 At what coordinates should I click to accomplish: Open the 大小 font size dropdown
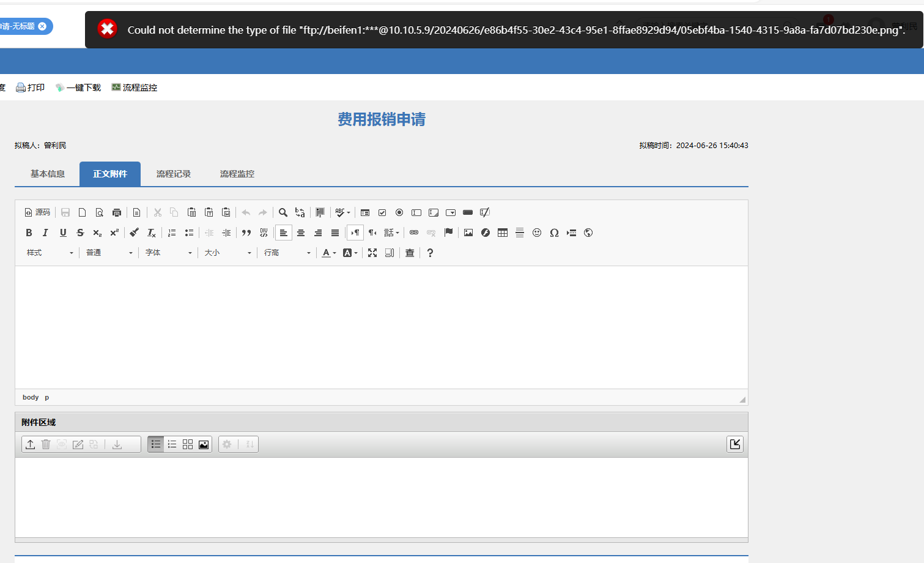click(x=227, y=253)
